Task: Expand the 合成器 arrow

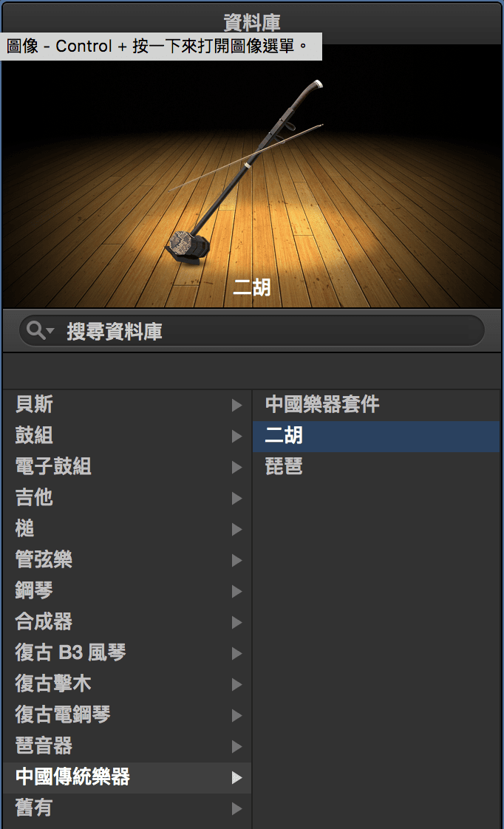Action: 236,623
